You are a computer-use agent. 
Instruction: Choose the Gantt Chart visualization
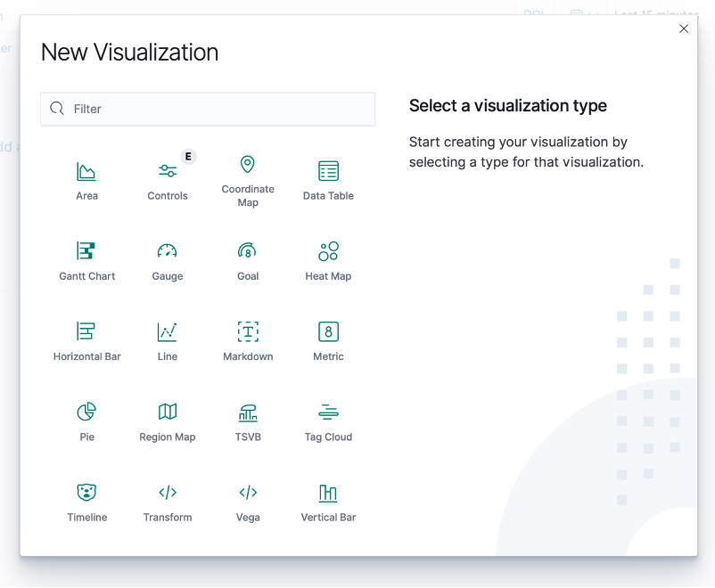(x=86, y=261)
